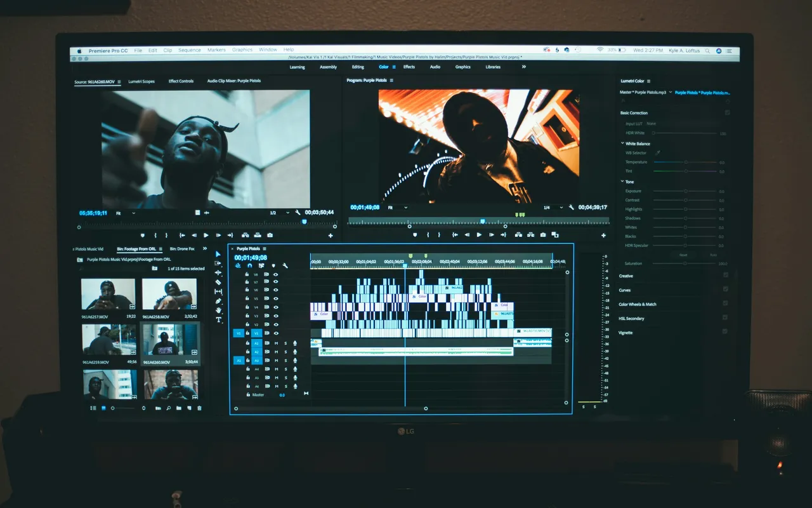Select the Track Select Forward tool

point(218,264)
